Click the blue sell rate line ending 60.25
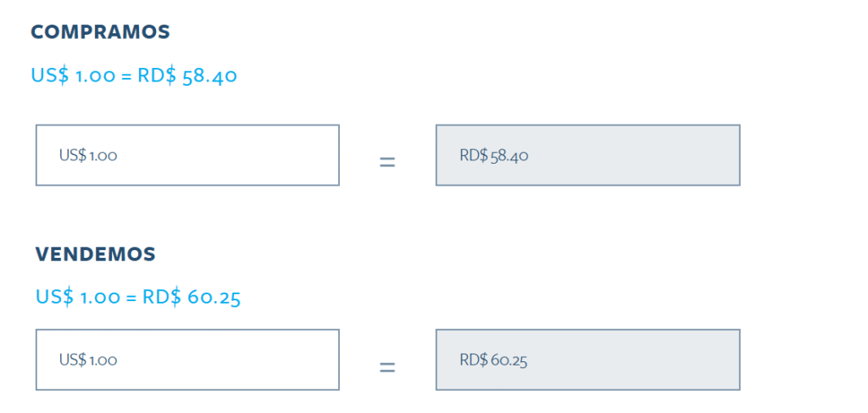The image size is (868, 413). [138, 298]
